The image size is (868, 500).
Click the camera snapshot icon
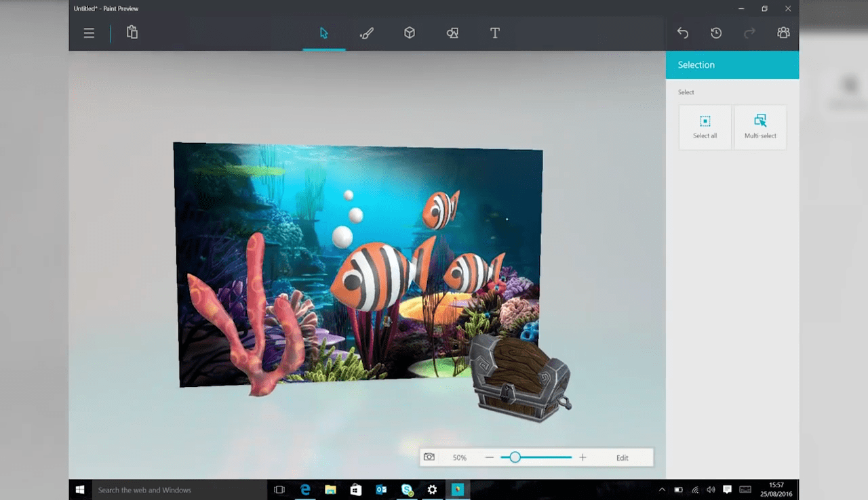429,457
